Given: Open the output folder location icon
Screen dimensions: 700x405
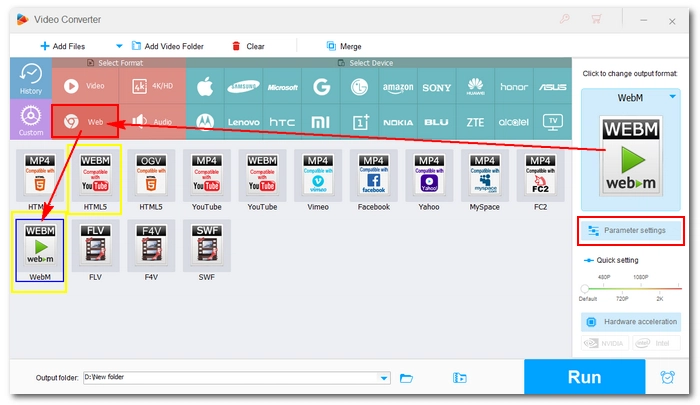Looking at the screenshot, I should click(x=459, y=378).
